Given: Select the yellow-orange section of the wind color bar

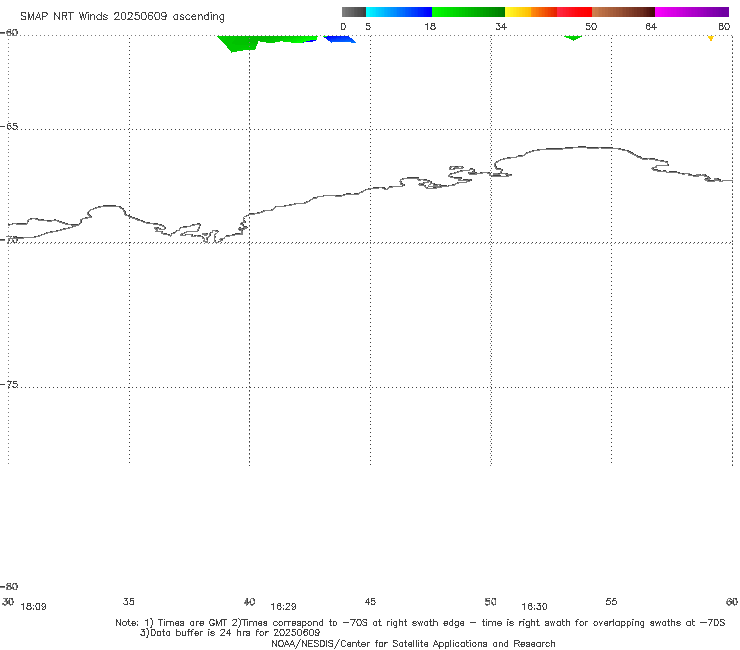Looking at the screenshot, I should coord(530,12).
